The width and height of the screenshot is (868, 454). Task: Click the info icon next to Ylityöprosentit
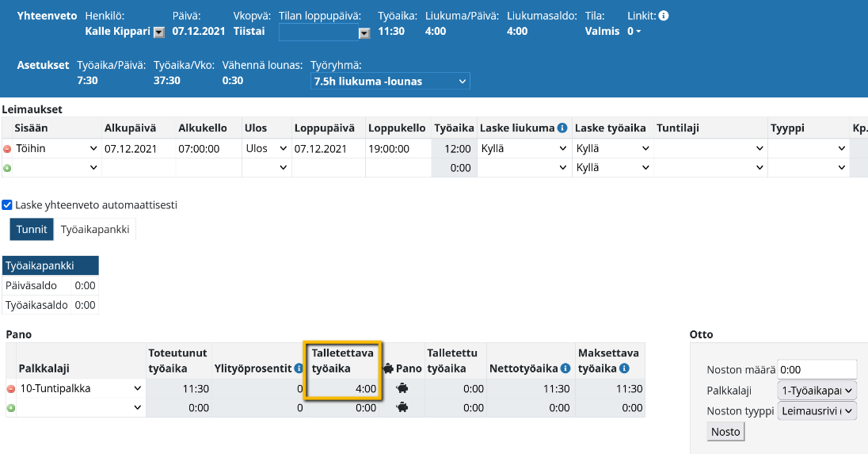coord(299,368)
